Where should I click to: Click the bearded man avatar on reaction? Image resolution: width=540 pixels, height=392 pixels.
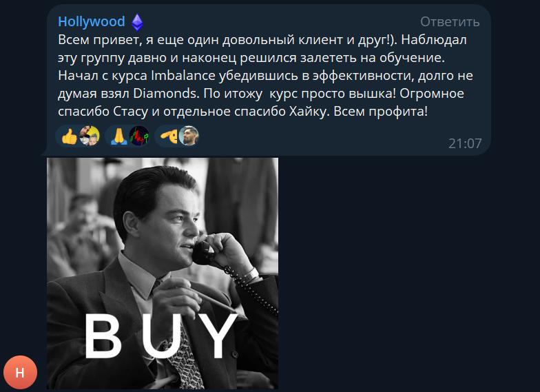tap(189, 136)
